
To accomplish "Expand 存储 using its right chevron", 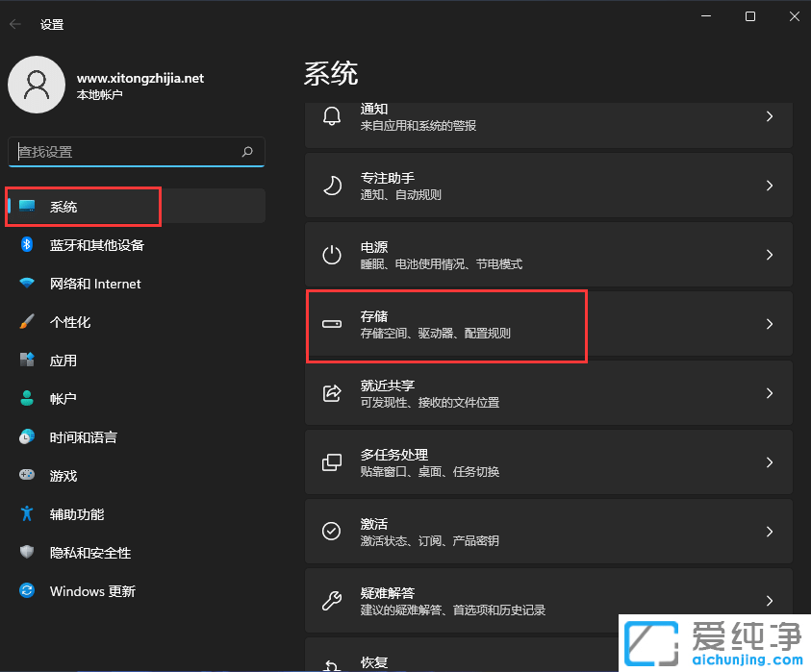I will coord(769,324).
